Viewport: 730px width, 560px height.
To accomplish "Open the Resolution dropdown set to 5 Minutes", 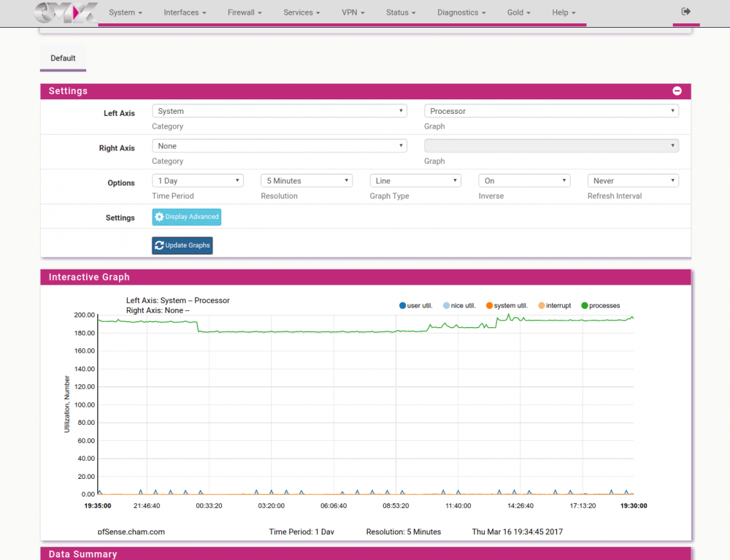I will click(306, 180).
